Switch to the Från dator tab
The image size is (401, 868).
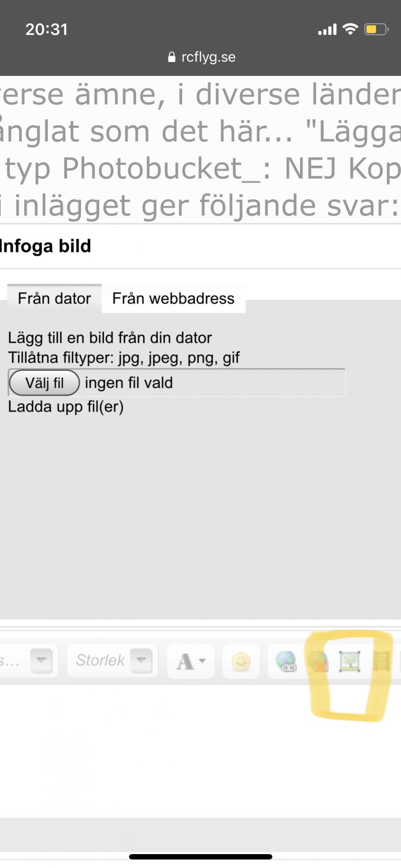point(54,298)
